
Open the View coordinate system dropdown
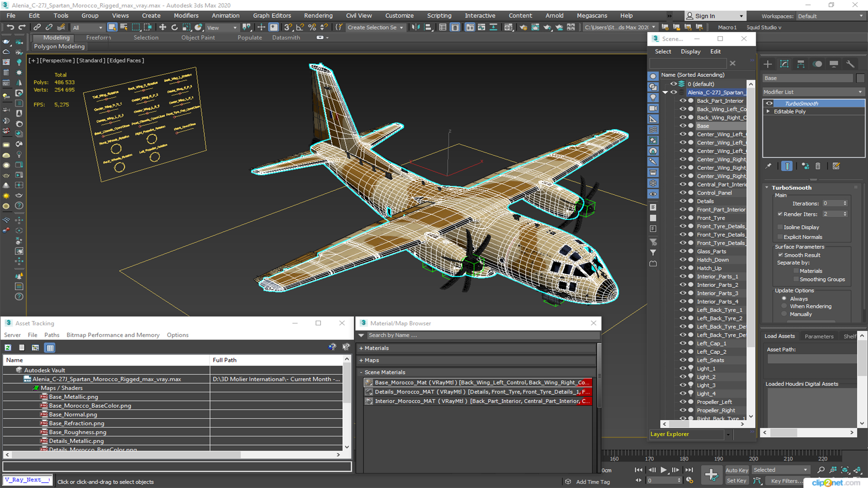pos(222,27)
